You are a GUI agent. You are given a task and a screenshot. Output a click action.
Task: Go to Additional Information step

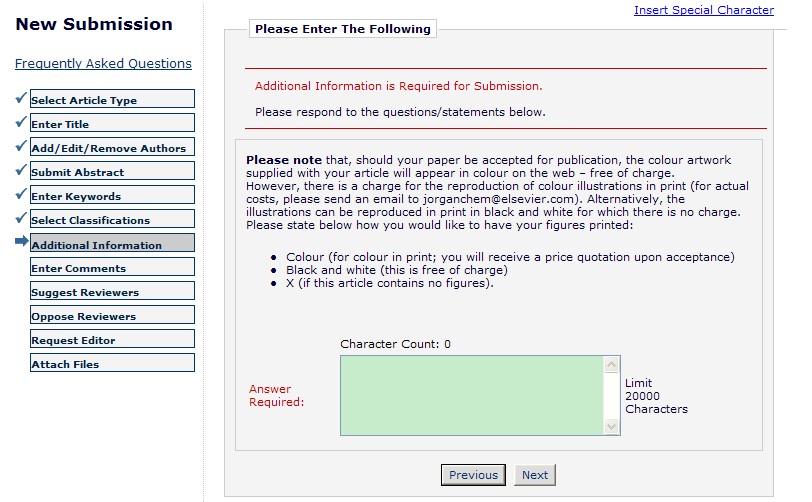click(111, 243)
